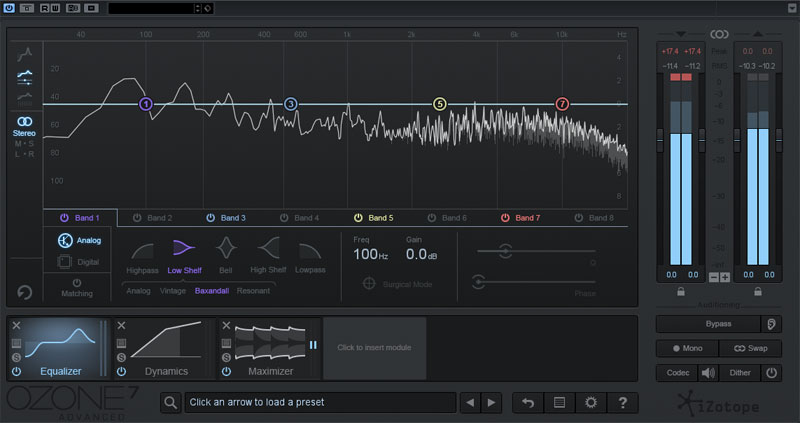Toggle Band 3 power button
The image size is (800, 423).
(210, 218)
